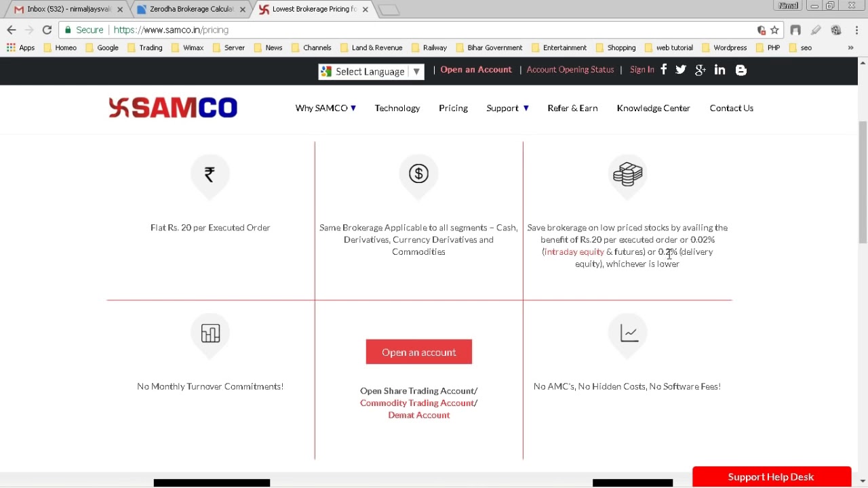The height and width of the screenshot is (488, 868).
Task: Click the Google Plus icon
Action: click(x=701, y=70)
